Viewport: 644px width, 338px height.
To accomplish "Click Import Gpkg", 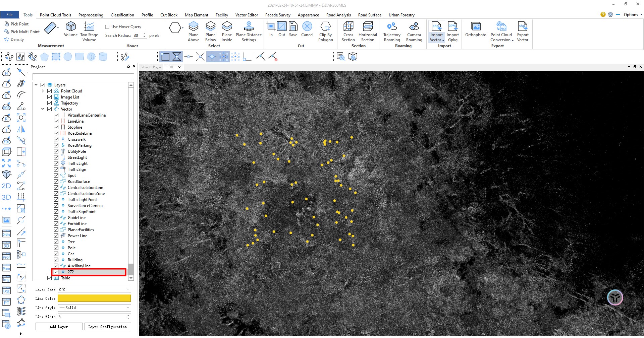I will [x=453, y=31].
